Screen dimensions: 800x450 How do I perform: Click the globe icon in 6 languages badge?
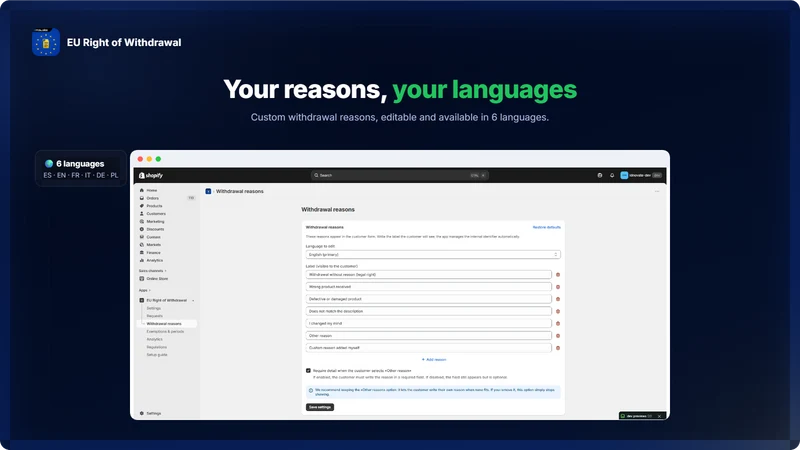click(49, 164)
